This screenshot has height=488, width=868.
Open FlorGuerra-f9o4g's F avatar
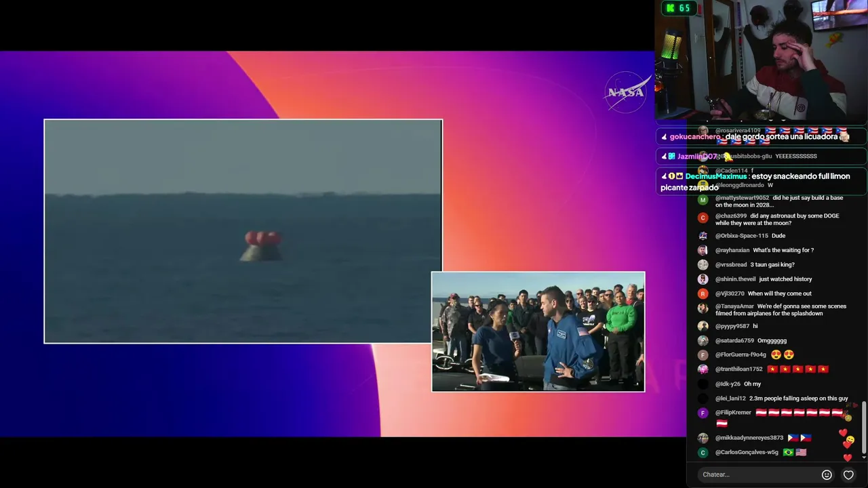coord(703,354)
